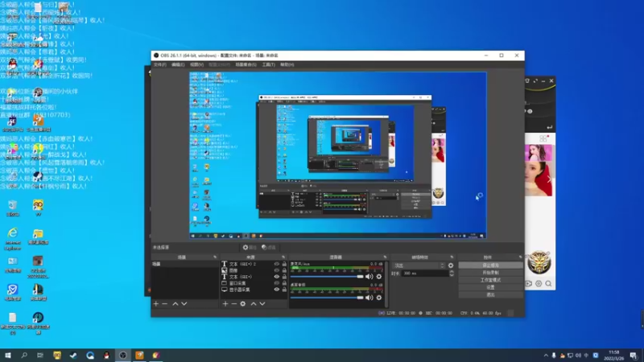Lock the 窗口采集 source
Image resolution: width=644 pixels, height=362 pixels.
point(284,283)
